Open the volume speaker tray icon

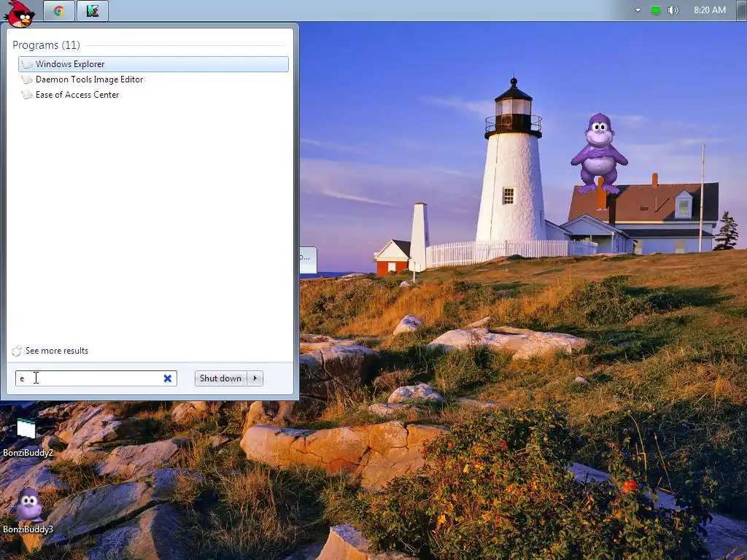tap(673, 10)
